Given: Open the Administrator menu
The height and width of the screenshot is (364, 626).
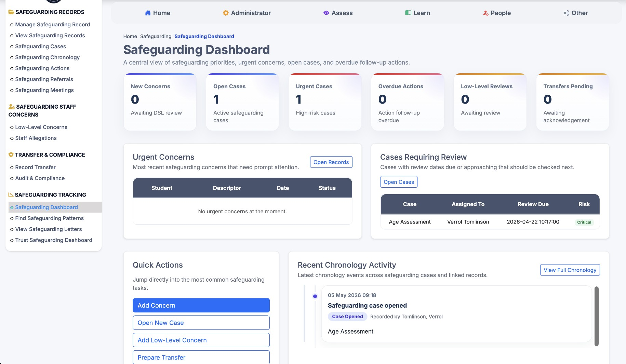Looking at the screenshot, I should 247,13.
